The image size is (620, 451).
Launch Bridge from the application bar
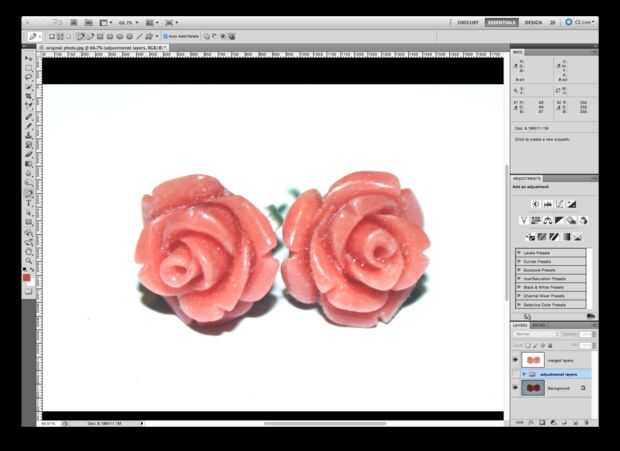coord(74,23)
